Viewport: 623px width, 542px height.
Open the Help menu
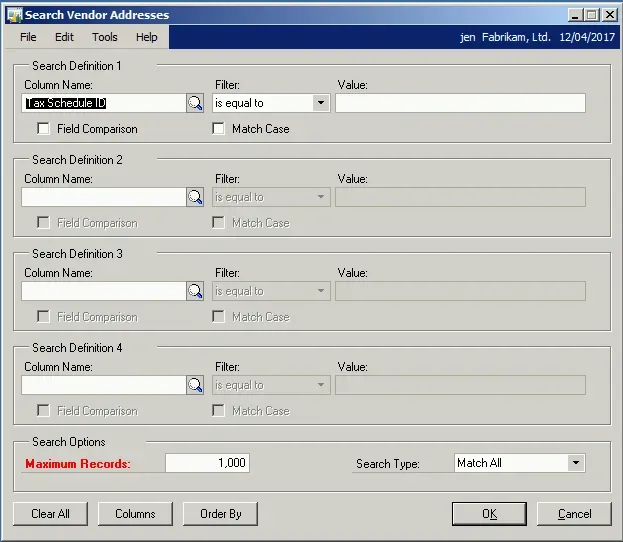[x=147, y=37]
